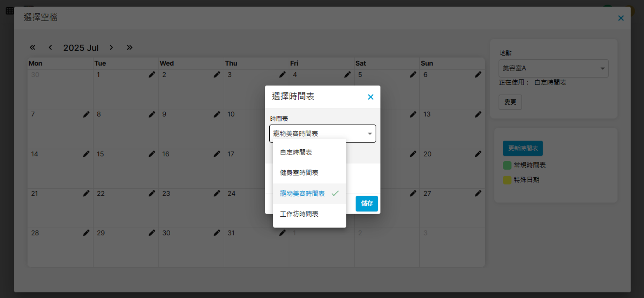The image size is (644, 298).
Task: Edit the July 15 date cell
Action: pyautogui.click(x=151, y=154)
